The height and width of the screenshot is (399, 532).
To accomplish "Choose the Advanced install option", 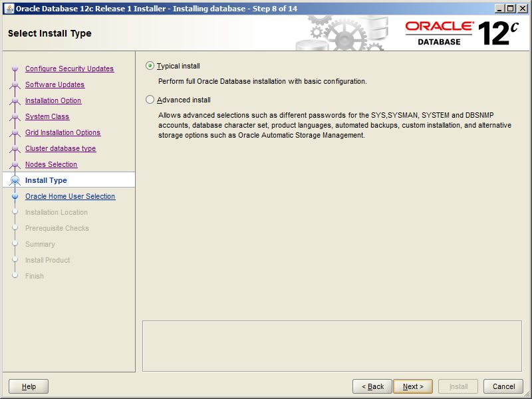I will pos(150,100).
